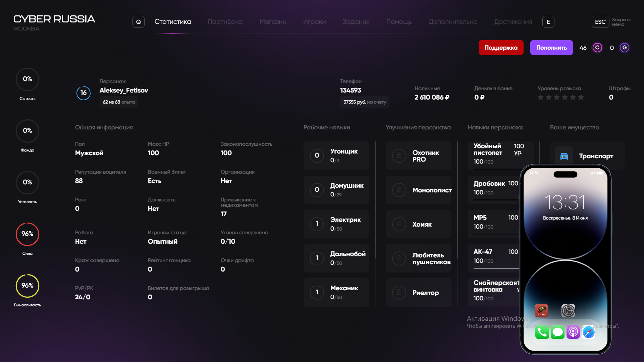
Task: Launch the purple Podcasts app
Action: 573,332
